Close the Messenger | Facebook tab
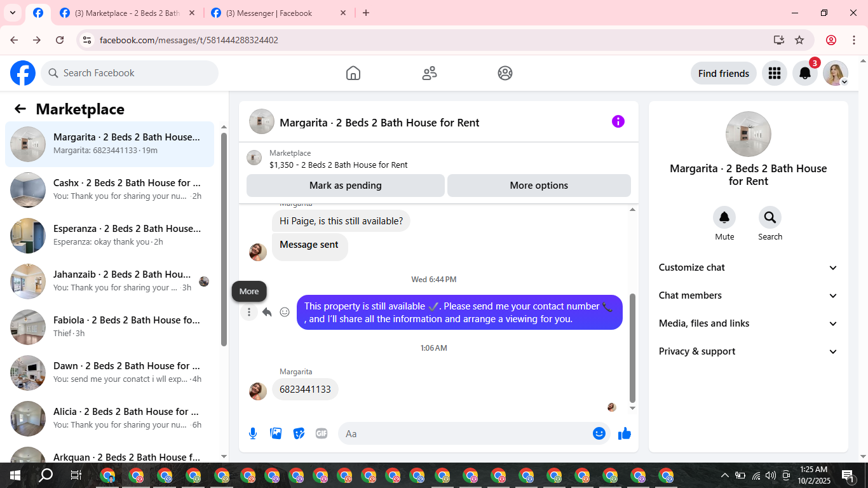 pyautogui.click(x=343, y=13)
